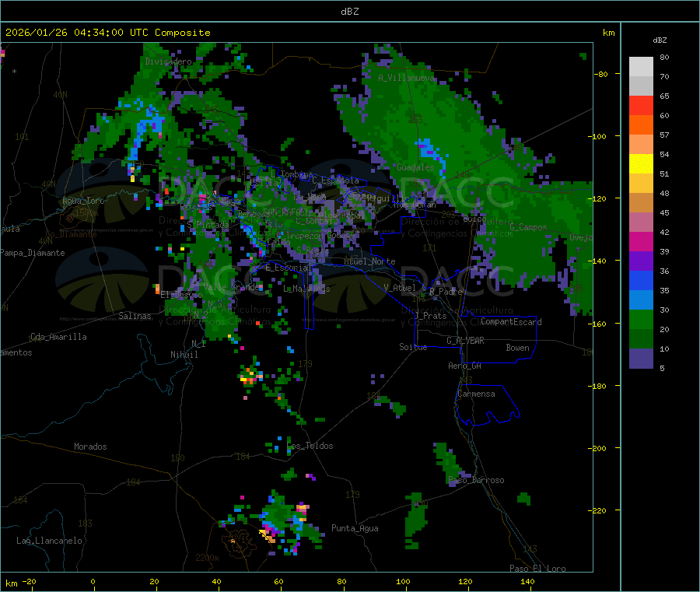Viewport: 700px width, 592px height.
Task: Click the Salinas location label
Action: [x=135, y=316]
